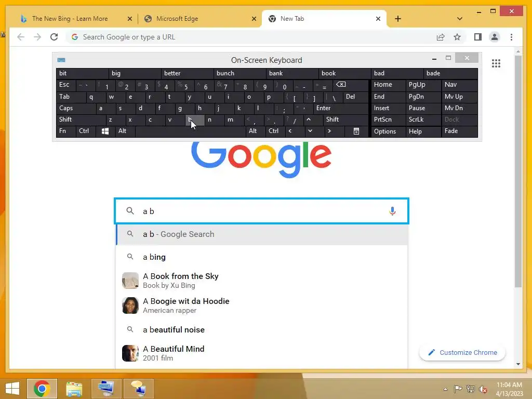The width and height of the screenshot is (532, 399).
Task: Pick the 'book' word prediction
Action: point(345,73)
